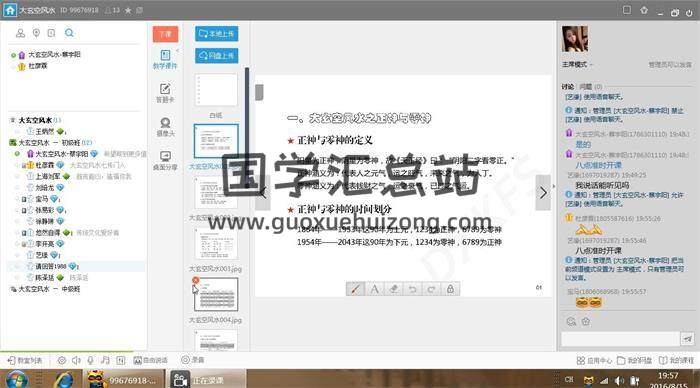Image resolution: width=700 pixels, height=388 pixels.
Task: Click the 网盘上传 cloud upload button
Action: click(217, 56)
